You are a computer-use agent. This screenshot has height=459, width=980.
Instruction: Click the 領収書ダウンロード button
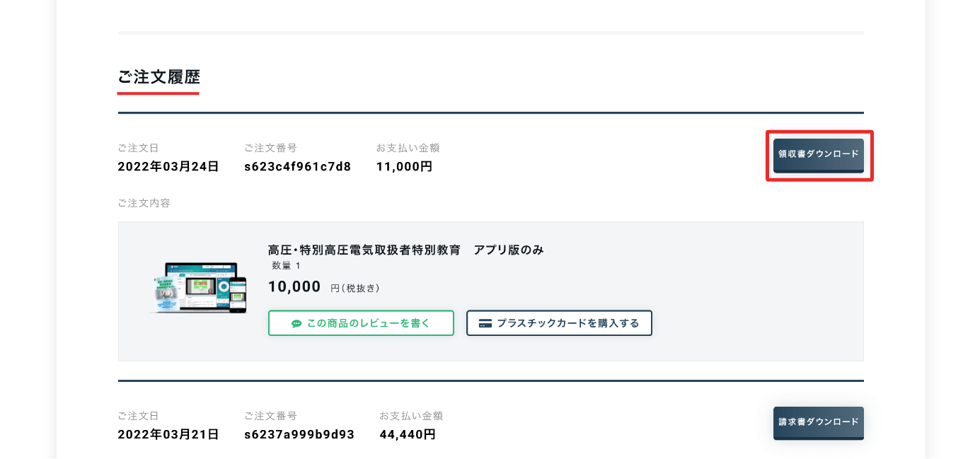point(818,155)
